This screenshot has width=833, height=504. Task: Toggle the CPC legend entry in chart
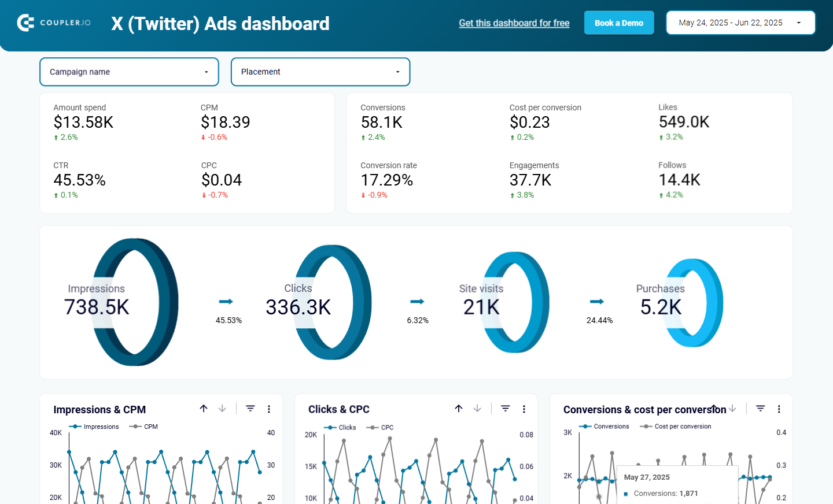coord(380,428)
